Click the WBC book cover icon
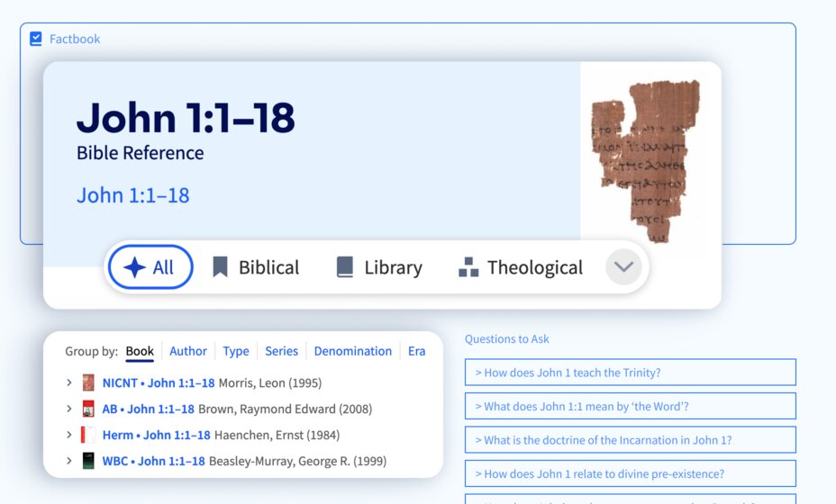 coord(88,461)
